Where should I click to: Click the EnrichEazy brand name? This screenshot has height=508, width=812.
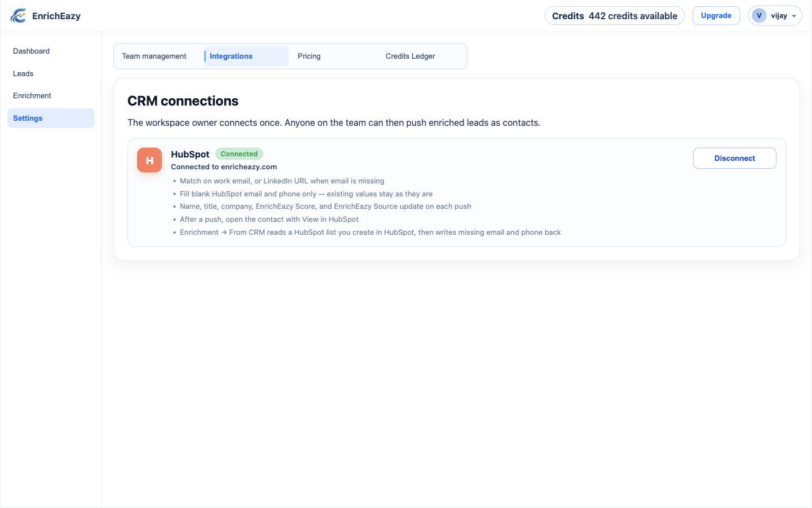(x=56, y=16)
